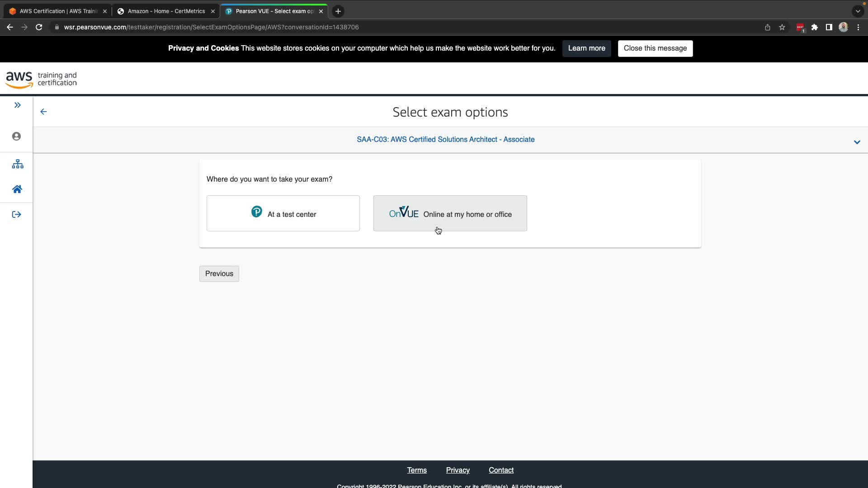The height and width of the screenshot is (488, 868).
Task: Open the browser extensions puzzle icon
Action: (x=815, y=28)
